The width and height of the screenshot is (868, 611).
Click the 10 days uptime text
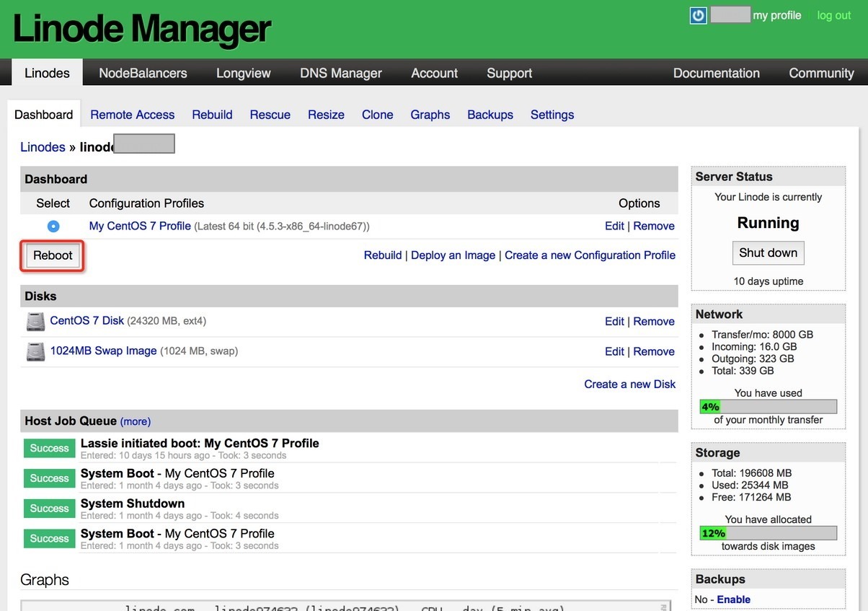[768, 281]
